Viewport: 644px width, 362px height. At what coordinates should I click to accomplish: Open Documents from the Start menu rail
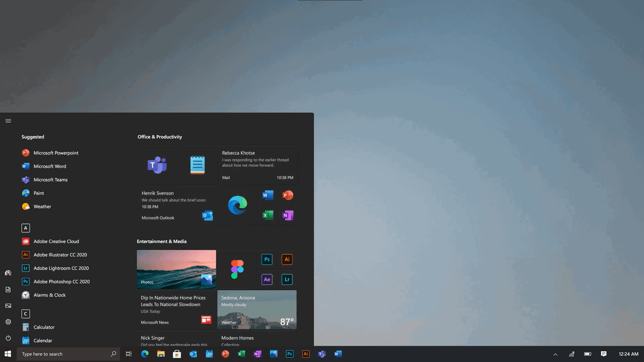[8, 289]
